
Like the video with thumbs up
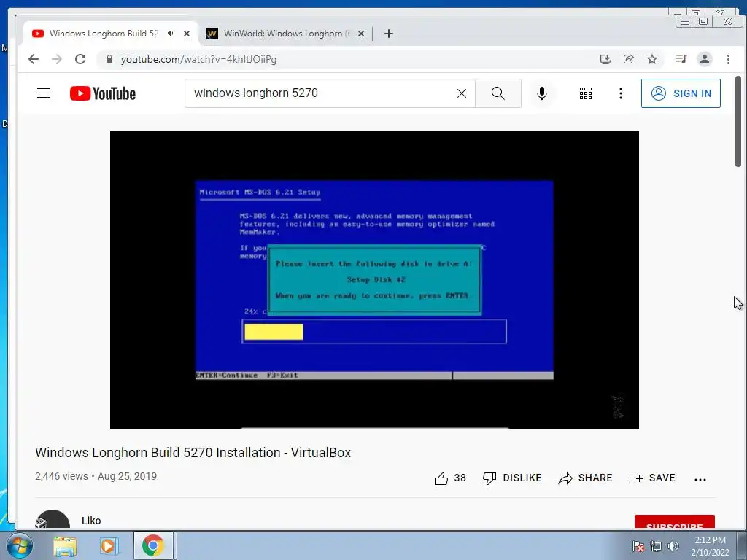click(x=449, y=478)
